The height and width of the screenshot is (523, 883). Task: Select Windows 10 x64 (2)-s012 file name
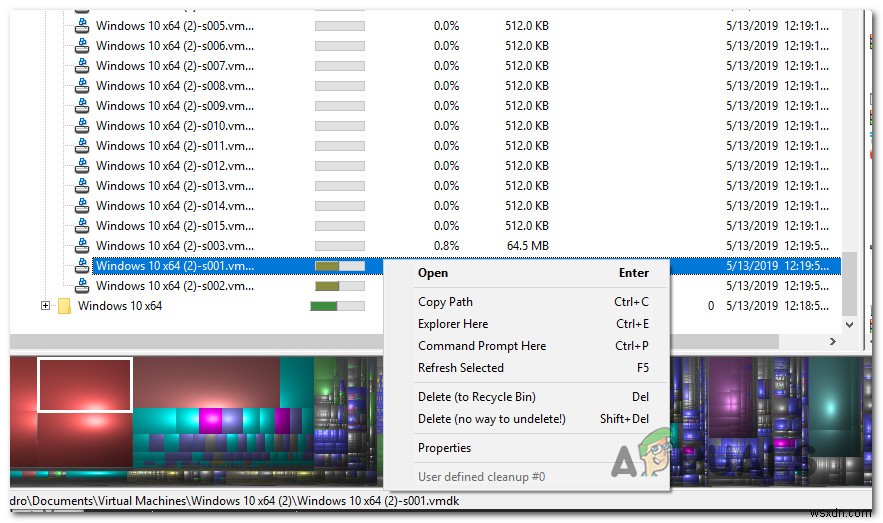(175, 166)
